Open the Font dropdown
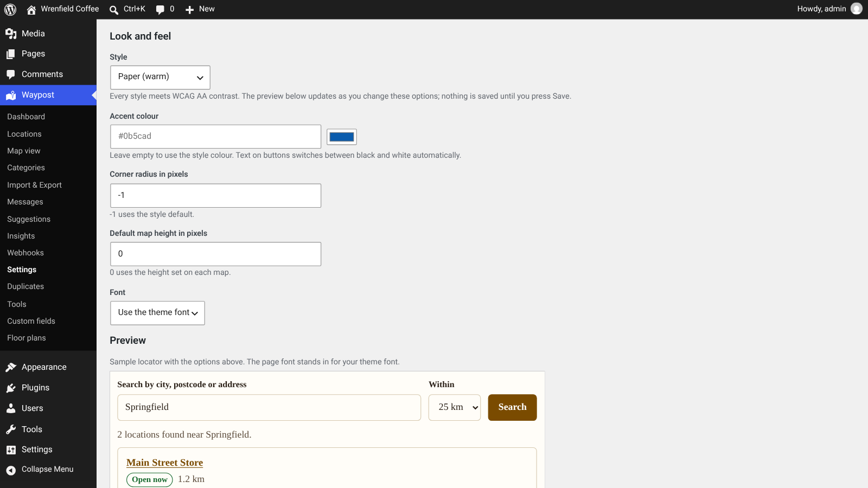 157,313
